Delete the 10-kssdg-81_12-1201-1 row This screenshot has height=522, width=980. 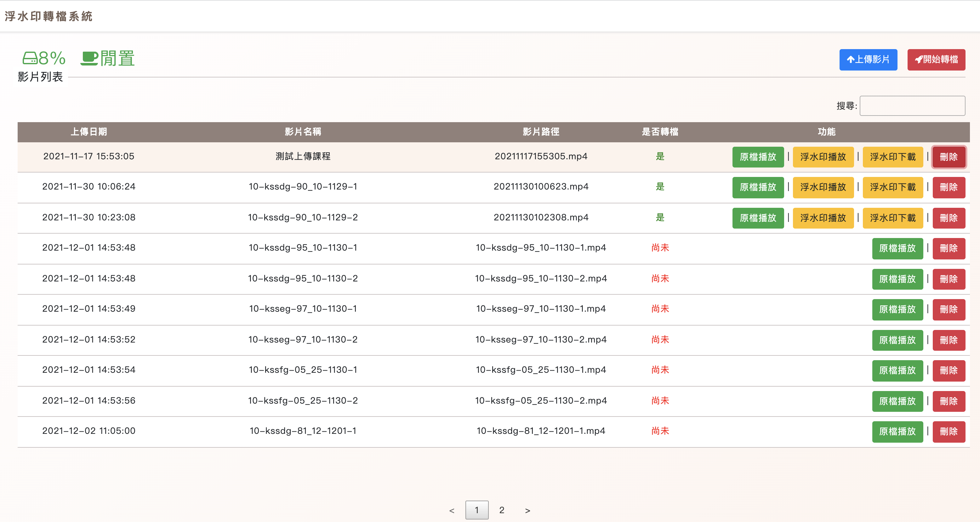tap(949, 432)
